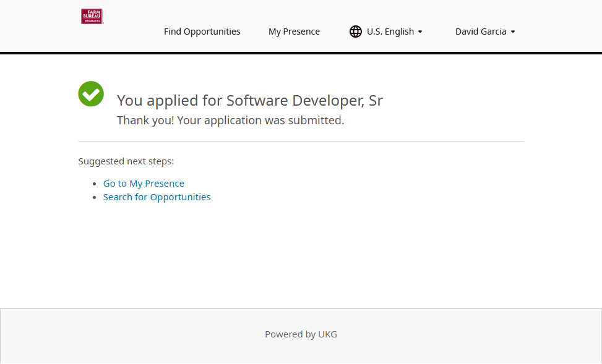Screen dimensions: 602x364
Task: Click the bullet before Search for Opportunities
Action: [x=95, y=198]
